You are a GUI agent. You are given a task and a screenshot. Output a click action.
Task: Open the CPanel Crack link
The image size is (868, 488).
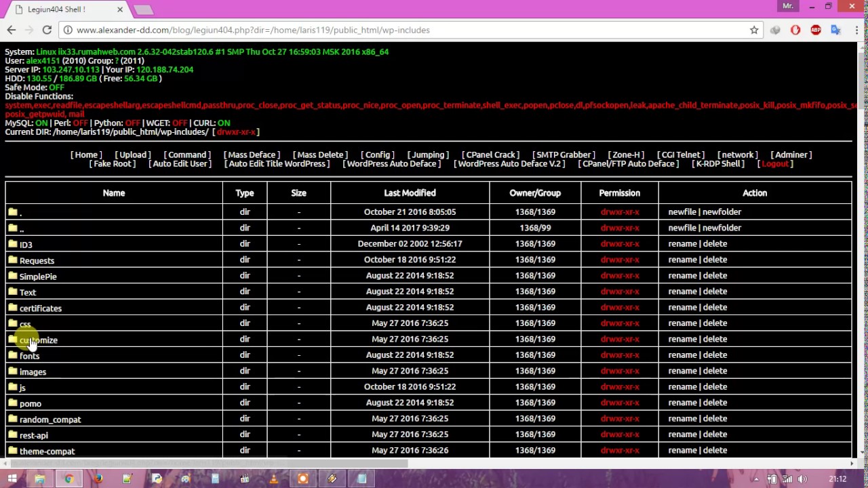point(490,155)
